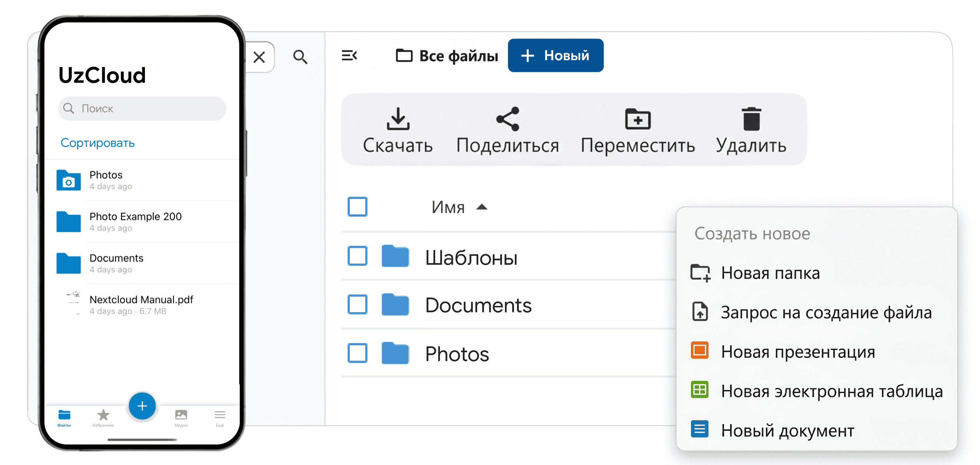Check the Photos folder checkbox in web list
The height and width of the screenshot is (465, 980).
point(357,353)
